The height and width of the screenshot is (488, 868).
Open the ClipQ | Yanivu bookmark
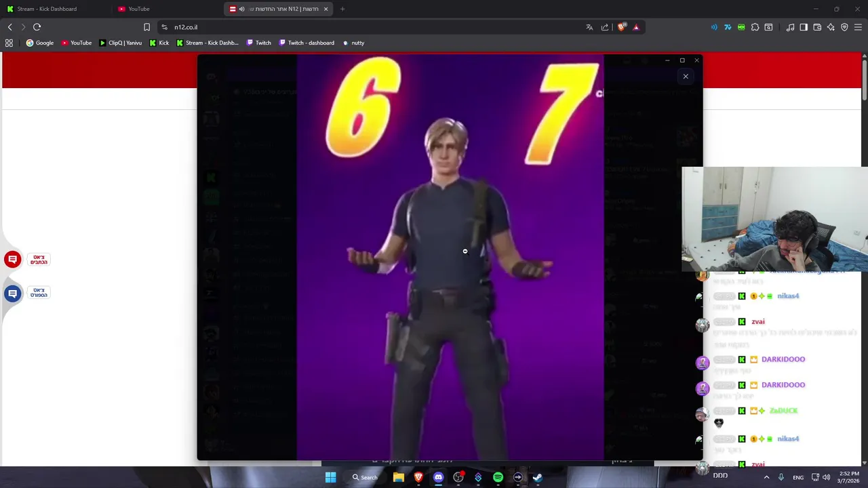tap(121, 43)
